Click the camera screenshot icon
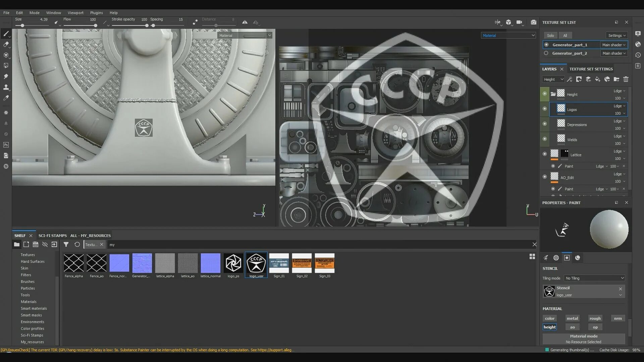644x362 pixels. (533, 22)
